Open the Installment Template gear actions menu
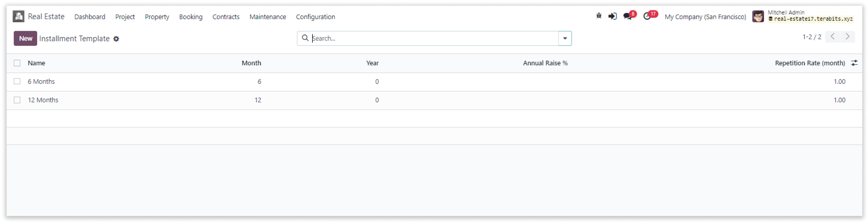Screen dimensions: 868x223 (116, 39)
